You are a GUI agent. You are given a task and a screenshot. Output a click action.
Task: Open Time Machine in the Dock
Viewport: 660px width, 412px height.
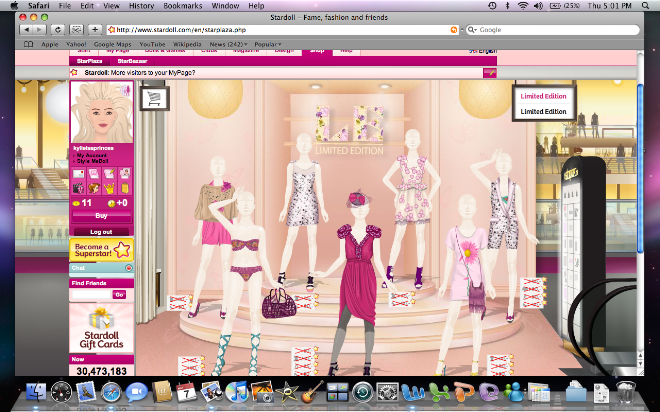(x=362, y=392)
